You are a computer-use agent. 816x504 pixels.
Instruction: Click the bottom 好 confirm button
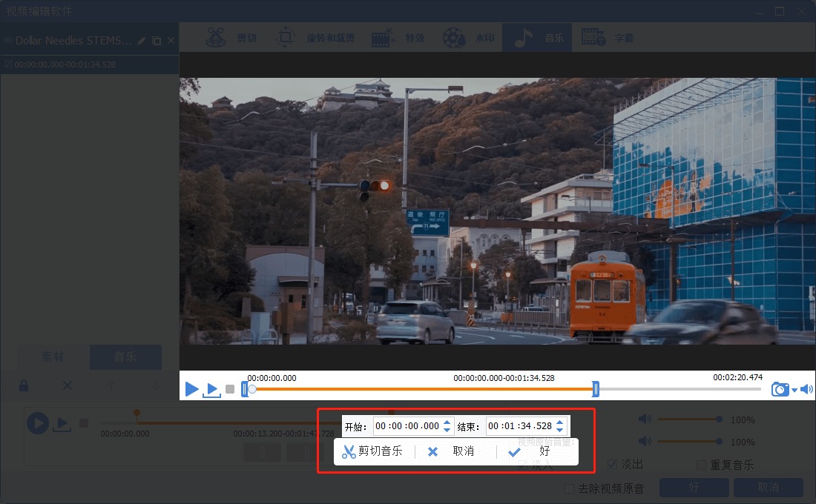tap(694, 488)
